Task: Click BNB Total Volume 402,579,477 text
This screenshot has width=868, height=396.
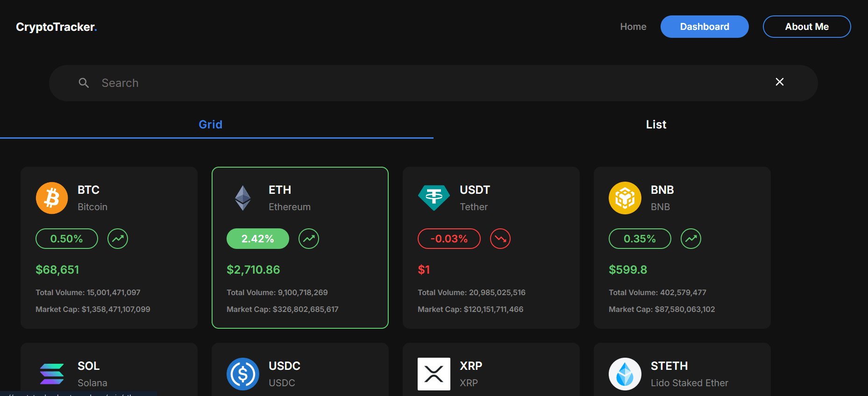Action: pos(657,292)
